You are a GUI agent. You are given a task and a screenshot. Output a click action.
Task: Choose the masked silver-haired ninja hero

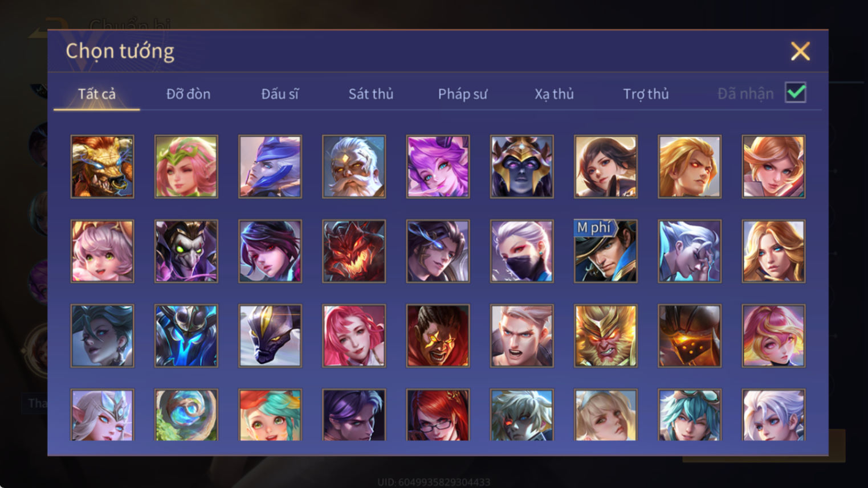521,251
